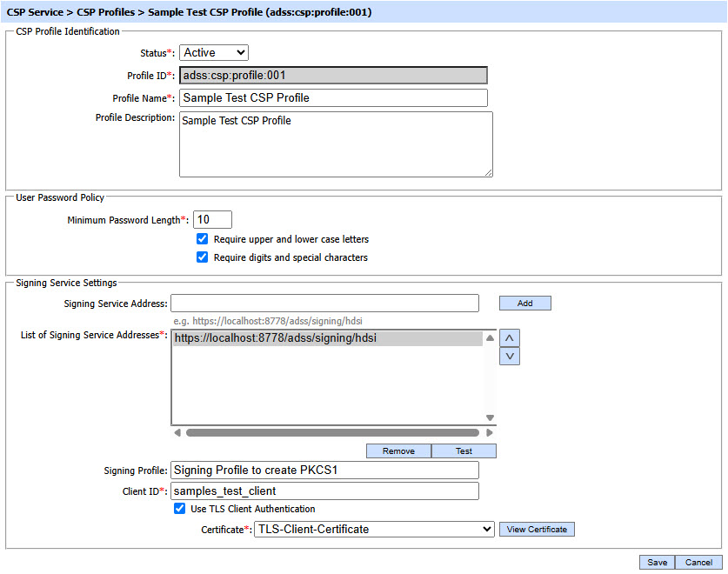Toggle Require digits and special characters
The image size is (728, 574).
203,257
